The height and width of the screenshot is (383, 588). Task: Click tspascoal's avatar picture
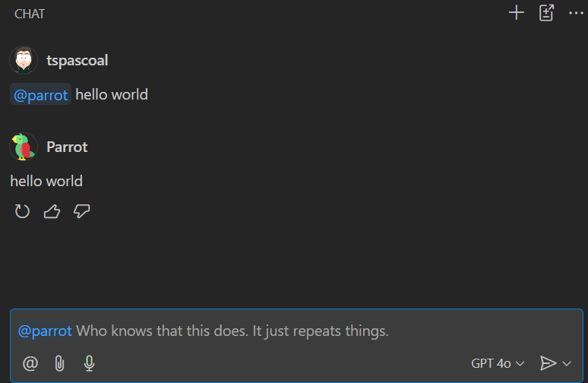24,60
